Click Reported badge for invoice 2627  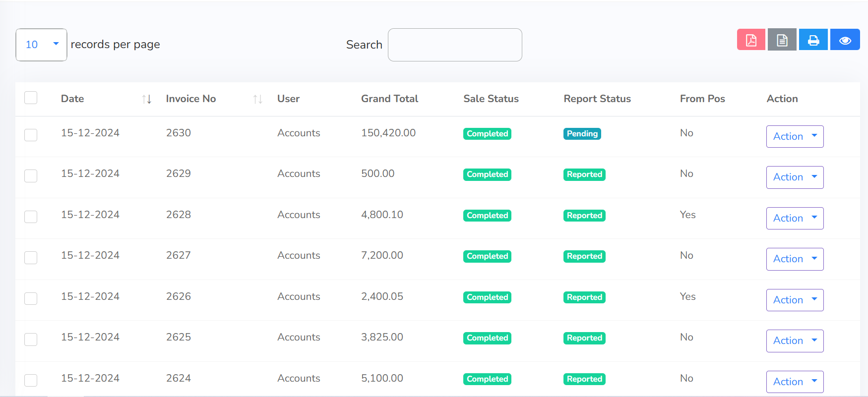(x=584, y=256)
